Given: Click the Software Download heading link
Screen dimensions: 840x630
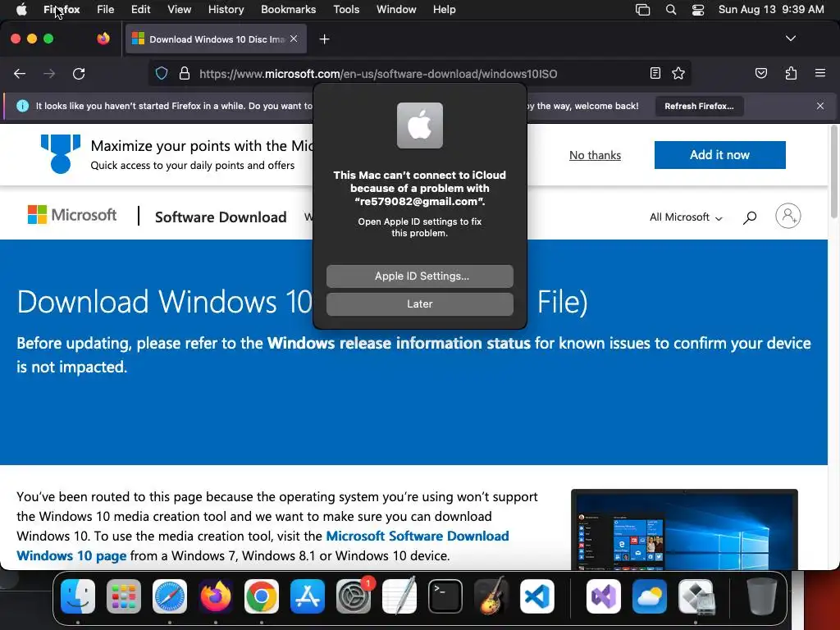Looking at the screenshot, I should tap(221, 217).
